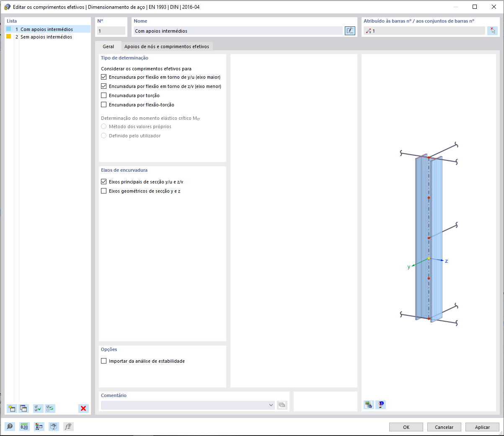
Task: Select Método dos valores próprios radio button
Action: [x=104, y=126]
